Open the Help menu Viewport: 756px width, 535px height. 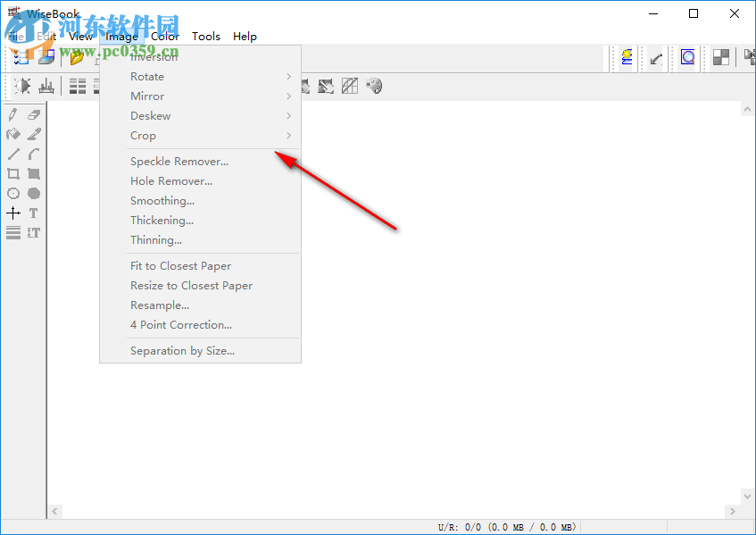(245, 37)
